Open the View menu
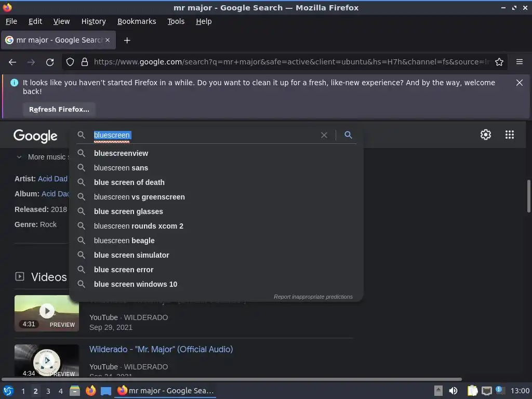 click(x=61, y=21)
